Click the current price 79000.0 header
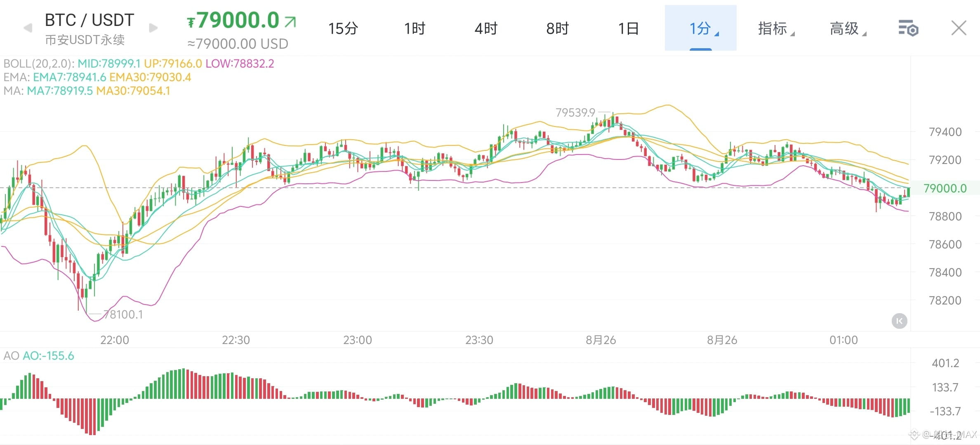 coord(234,20)
